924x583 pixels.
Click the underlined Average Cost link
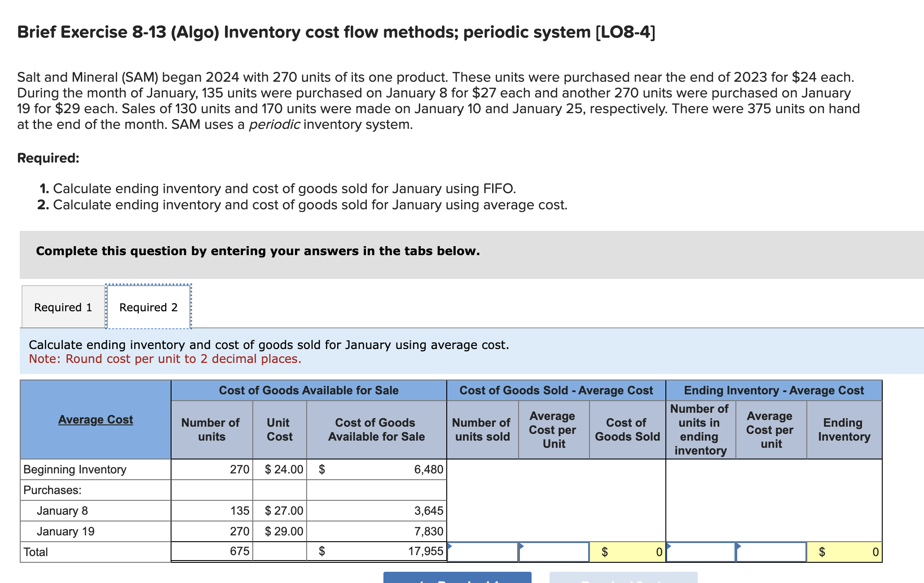95,420
